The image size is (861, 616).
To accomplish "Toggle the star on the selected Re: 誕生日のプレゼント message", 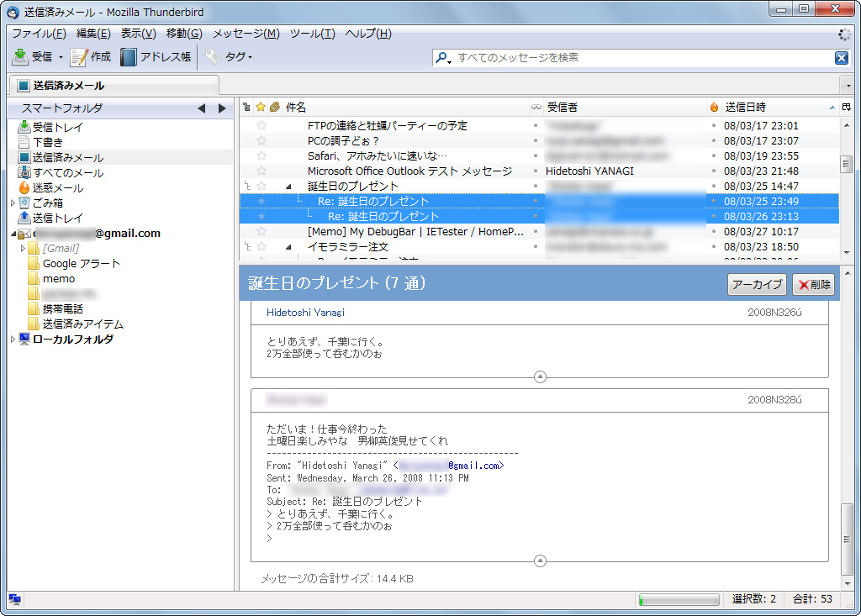I will pos(261,201).
